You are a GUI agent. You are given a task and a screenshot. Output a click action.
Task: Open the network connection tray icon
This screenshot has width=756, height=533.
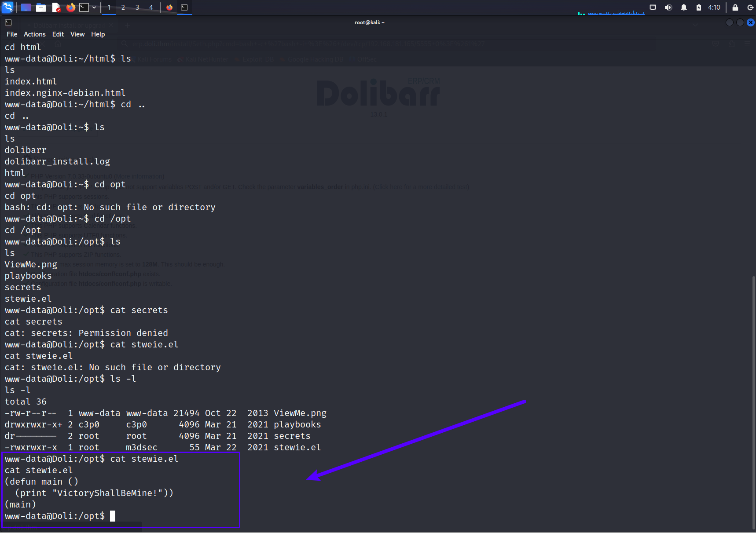653,7
